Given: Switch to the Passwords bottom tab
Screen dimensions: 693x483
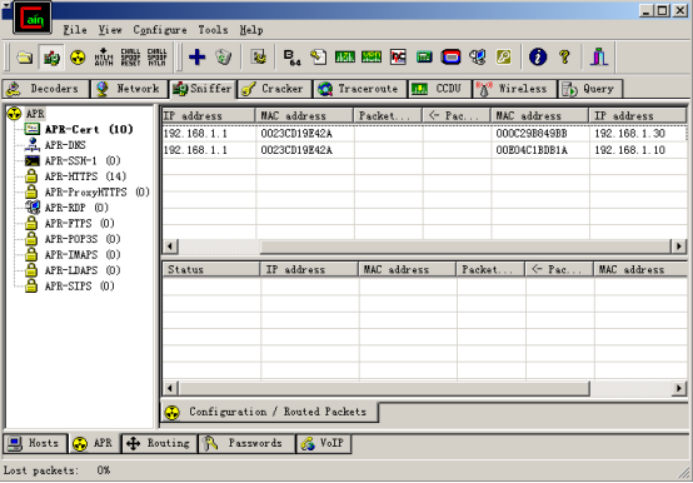Looking at the screenshot, I should 246,443.
